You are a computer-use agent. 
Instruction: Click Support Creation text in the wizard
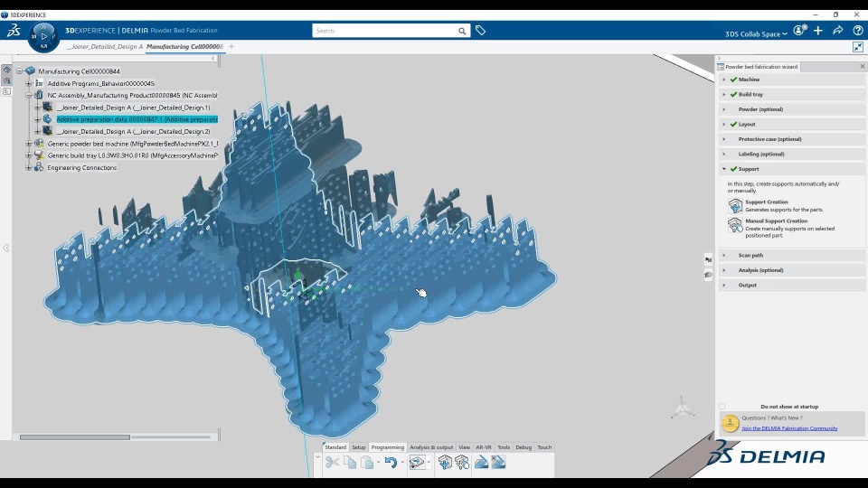(x=766, y=202)
